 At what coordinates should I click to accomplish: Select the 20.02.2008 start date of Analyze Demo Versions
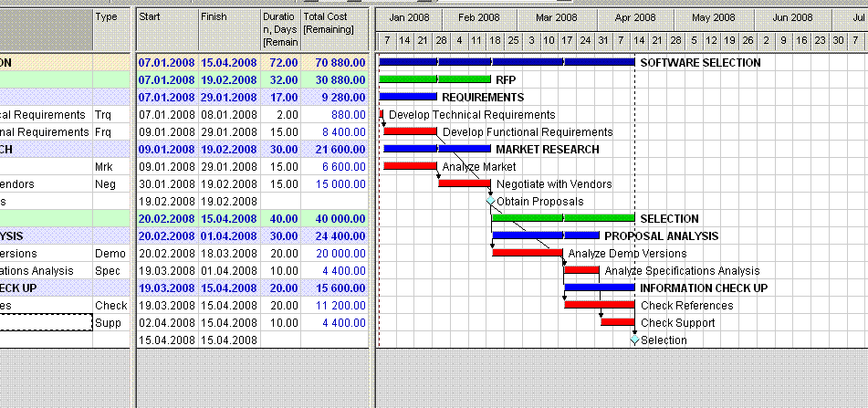168,254
